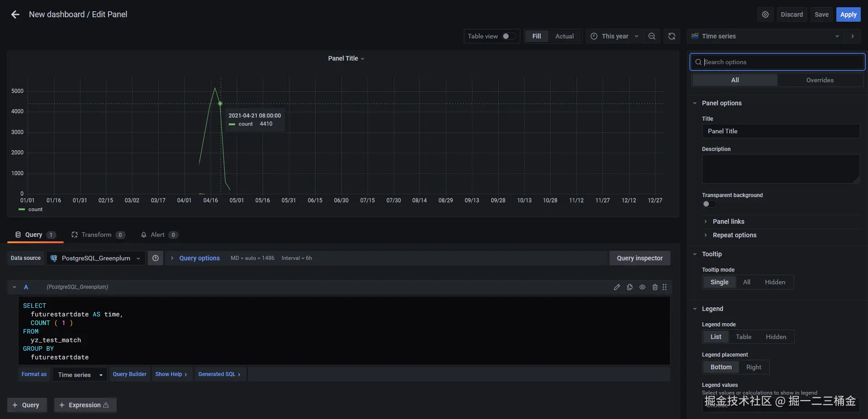The width and height of the screenshot is (868, 419).
Task: Select Actual display mode
Action: click(x=565, y=36)
